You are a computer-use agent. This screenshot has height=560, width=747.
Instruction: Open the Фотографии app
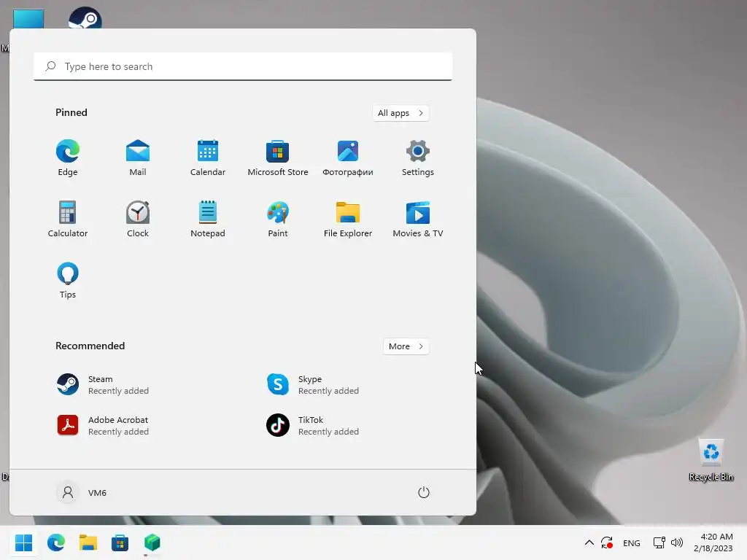point(348,158)
